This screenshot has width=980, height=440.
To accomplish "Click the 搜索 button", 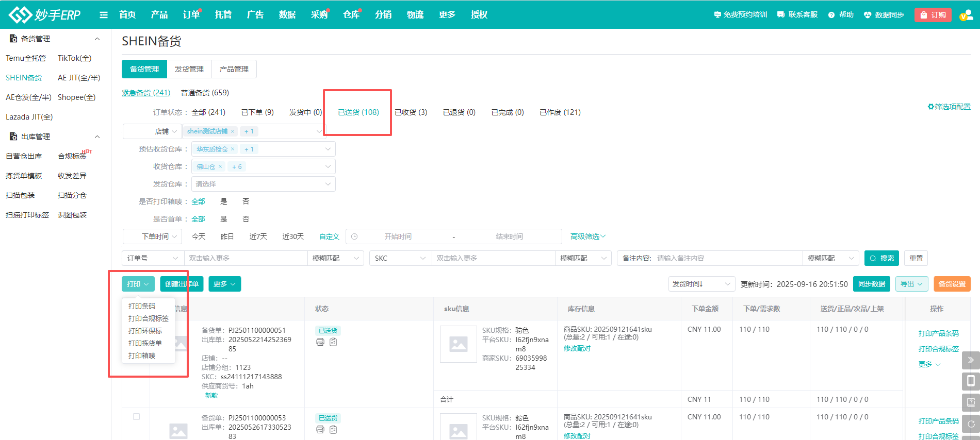I will pos(882,258).
